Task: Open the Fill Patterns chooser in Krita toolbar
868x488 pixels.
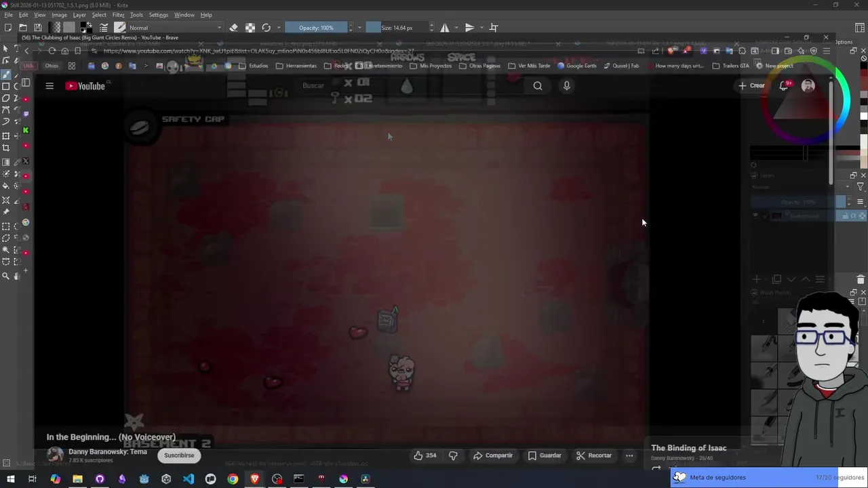Action: coord(69,28)
